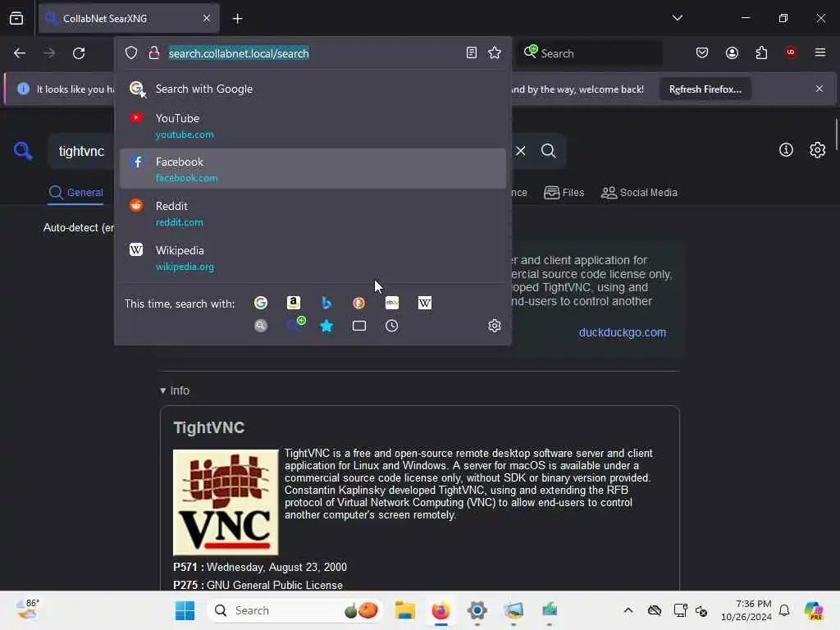Search bookmarks via blue star icon
Screen dimensions: 840x630
(326, 325)
